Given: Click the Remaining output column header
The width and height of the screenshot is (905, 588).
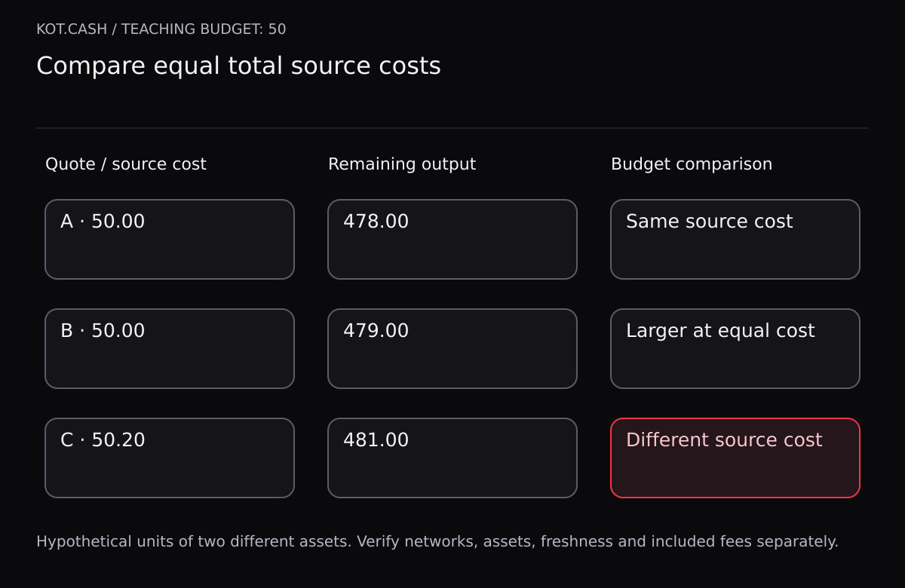Looking at the screenshot, I should (402, 164).
